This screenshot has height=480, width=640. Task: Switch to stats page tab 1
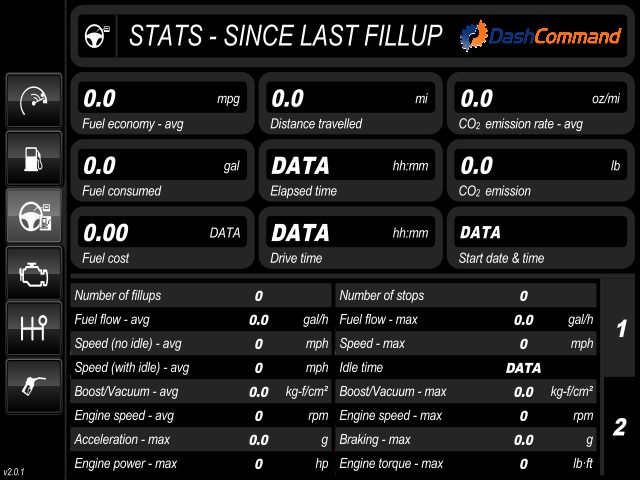620,328
